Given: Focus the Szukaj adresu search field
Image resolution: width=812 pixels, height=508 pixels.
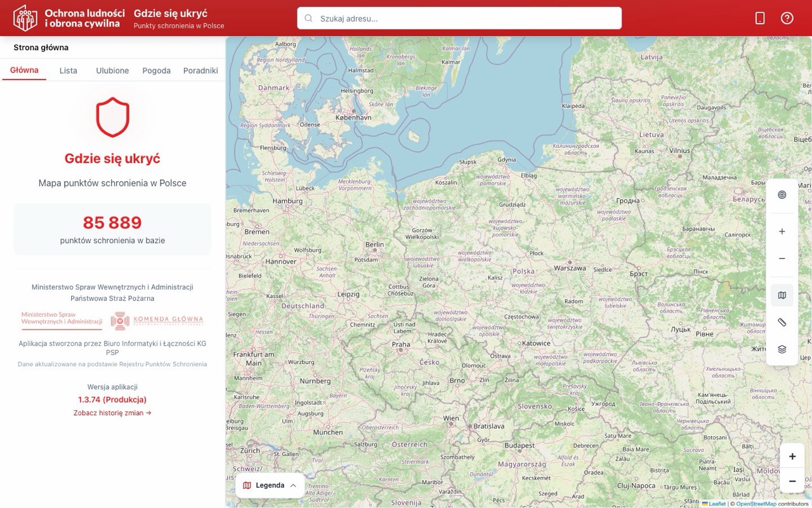Looking at the screenshot, I should [459, 18].
